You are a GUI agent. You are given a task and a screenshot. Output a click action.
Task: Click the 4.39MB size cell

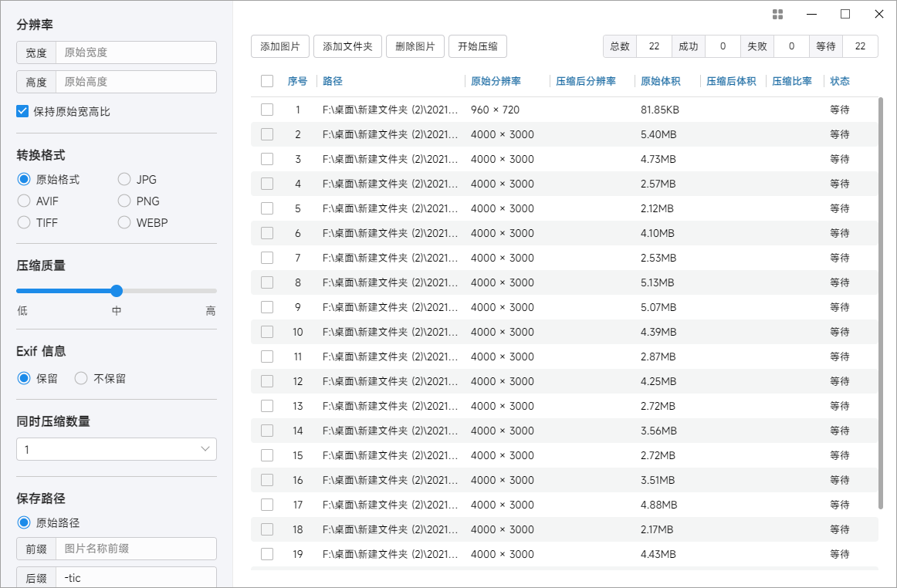[x=658, y=332]
